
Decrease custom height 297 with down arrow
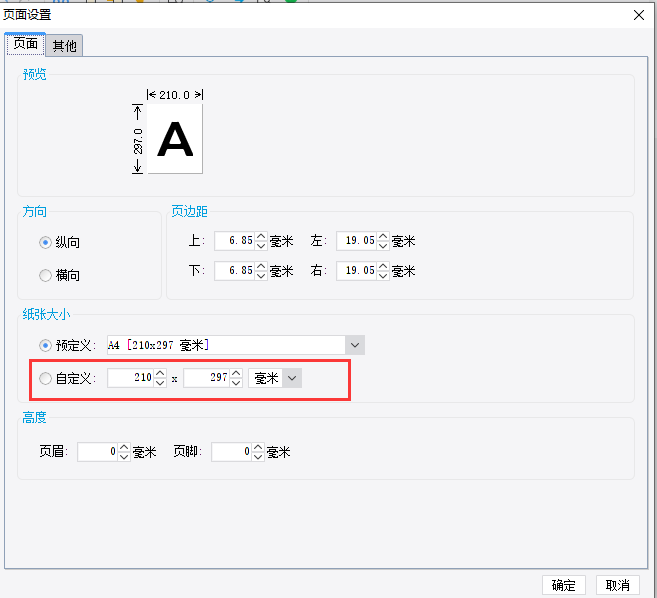pos(236,383)
